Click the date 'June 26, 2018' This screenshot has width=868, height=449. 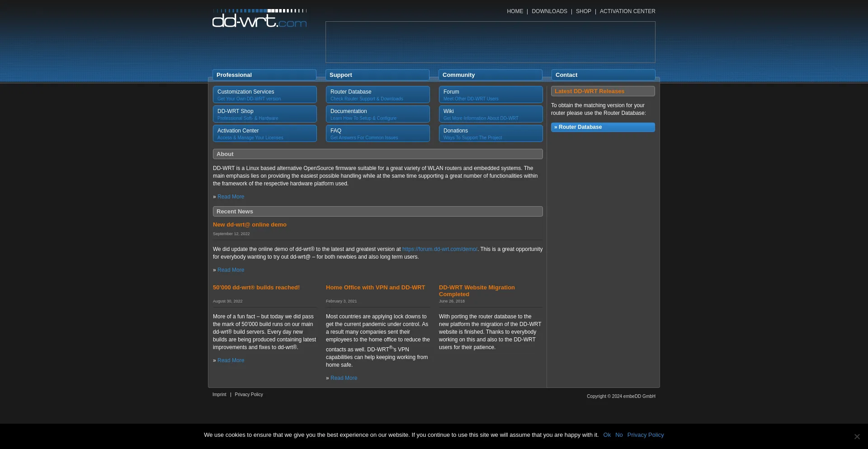(452, 301)
